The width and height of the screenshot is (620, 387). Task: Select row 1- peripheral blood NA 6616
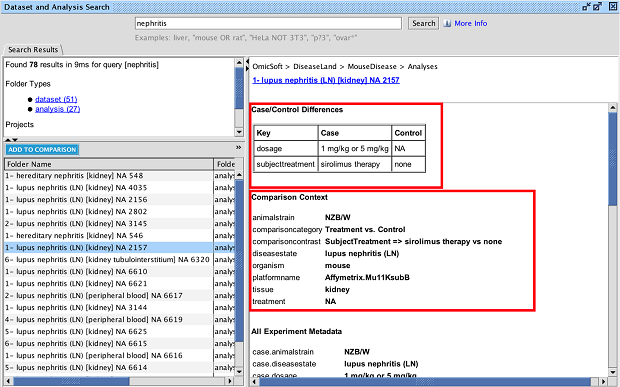[109, 355]
